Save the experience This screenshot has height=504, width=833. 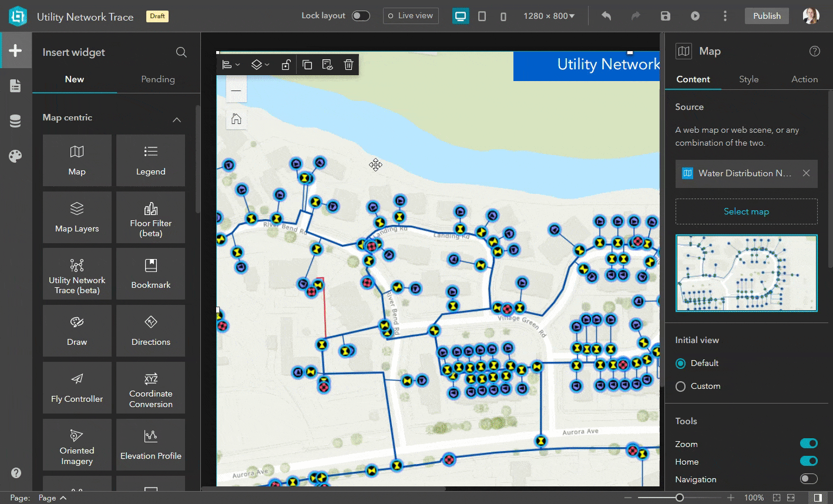pyautogui.click(x=665, y=16)
